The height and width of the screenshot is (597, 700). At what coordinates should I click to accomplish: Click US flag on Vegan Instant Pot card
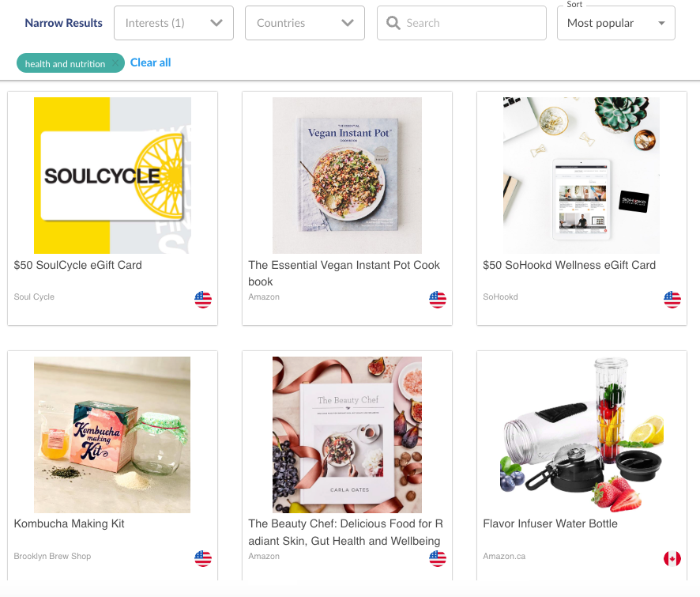(438, 300)
